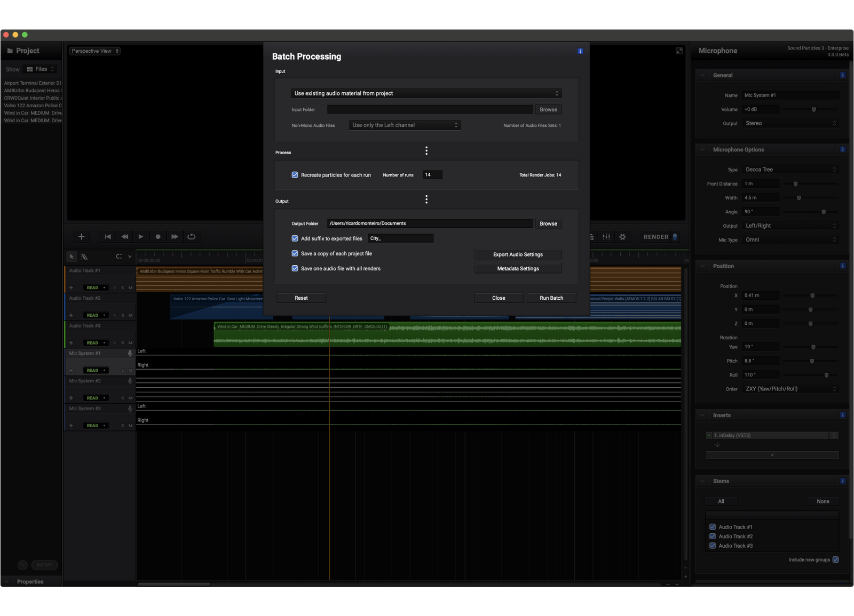Open the Perspective View selector
This screenshot has width=854, height=616.
tap(94, 51)
